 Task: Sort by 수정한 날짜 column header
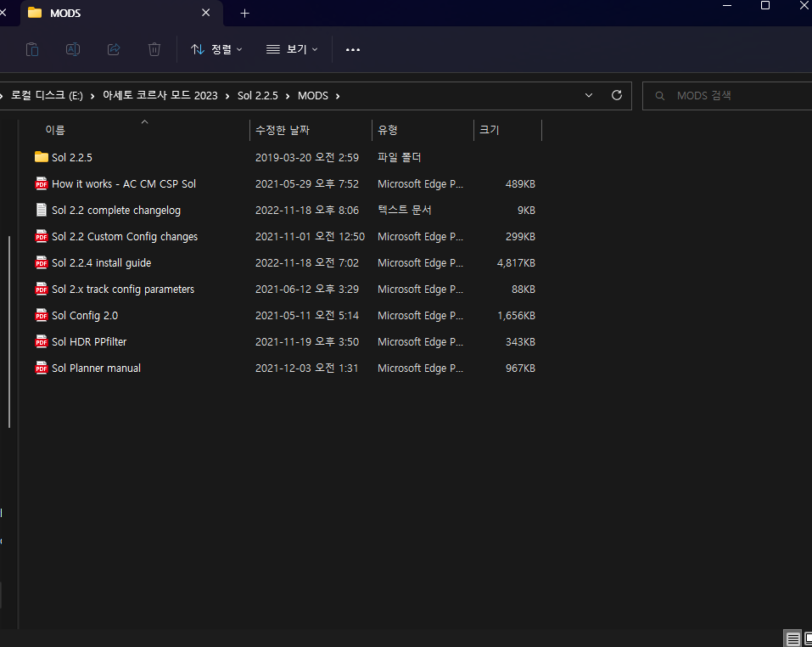pos(283,130)
